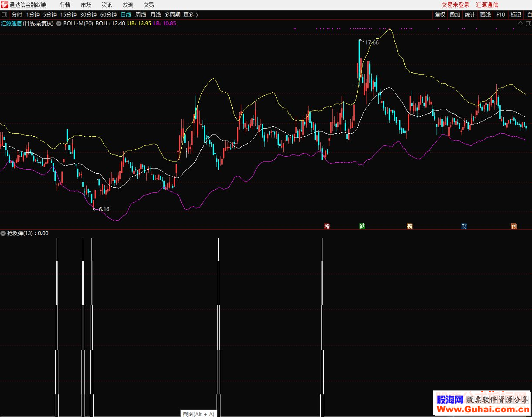The image size is (532, 417).
Task: Select the 周线 weekly period tab
Action: tap(141, 15)
